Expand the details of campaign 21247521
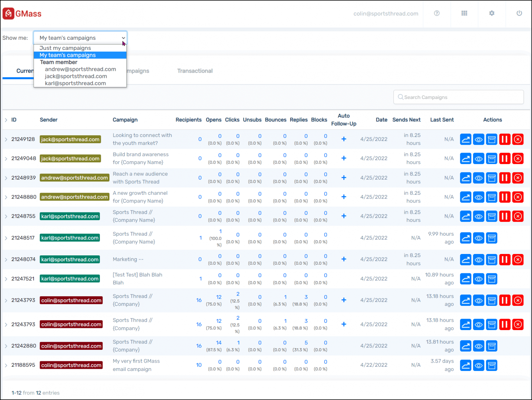Viewport: 532px width, 400px height. [6, 279]
